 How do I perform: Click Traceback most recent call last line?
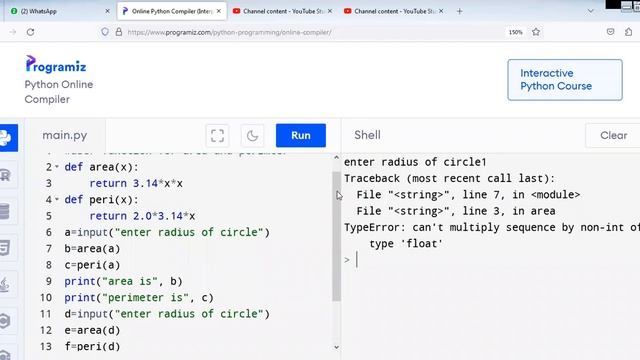click(x=449, y=178)
